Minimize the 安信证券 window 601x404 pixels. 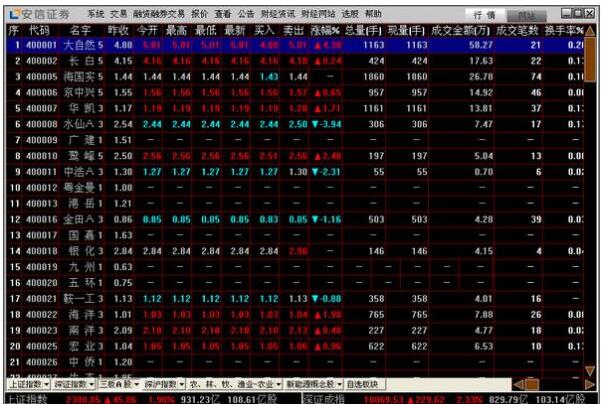coord(566,13)
